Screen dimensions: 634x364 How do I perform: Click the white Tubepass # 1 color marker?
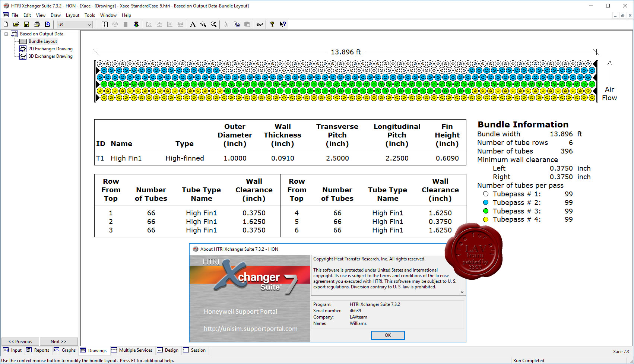click(x=486, y=194)
